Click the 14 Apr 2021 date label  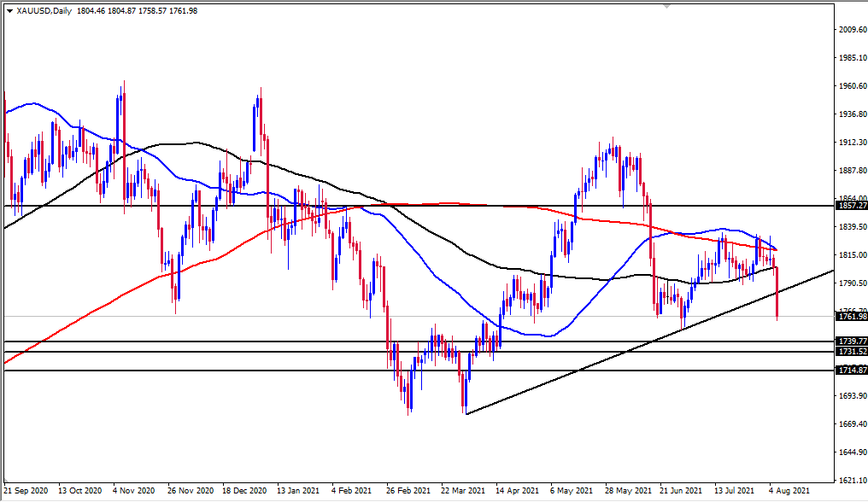(x=517, y=490)
